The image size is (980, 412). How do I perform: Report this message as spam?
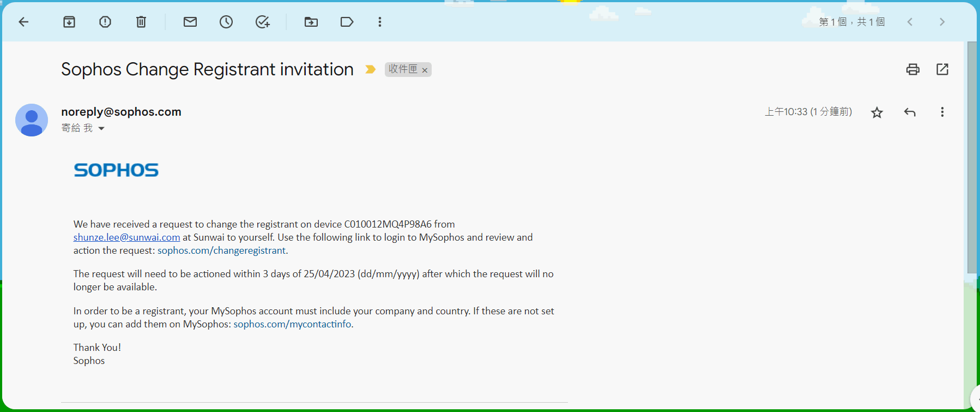pyautogui.click(x=105, y=22)
